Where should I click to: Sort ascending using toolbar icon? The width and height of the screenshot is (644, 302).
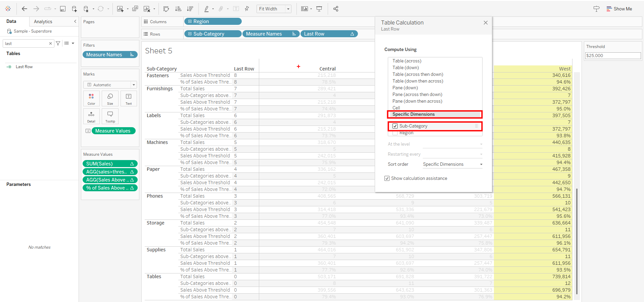coord(178,9)
